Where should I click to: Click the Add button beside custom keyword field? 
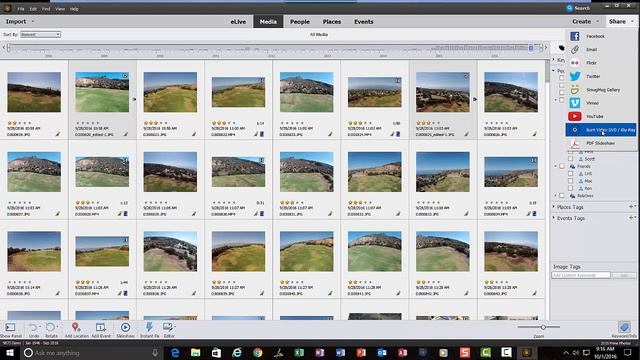click(x=624, y=276)
